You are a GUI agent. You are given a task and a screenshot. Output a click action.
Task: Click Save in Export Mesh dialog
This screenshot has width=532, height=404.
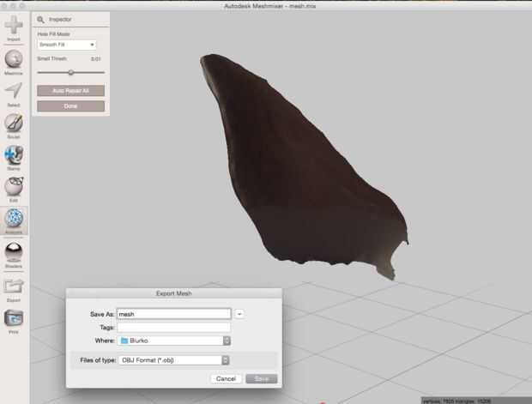261,378
